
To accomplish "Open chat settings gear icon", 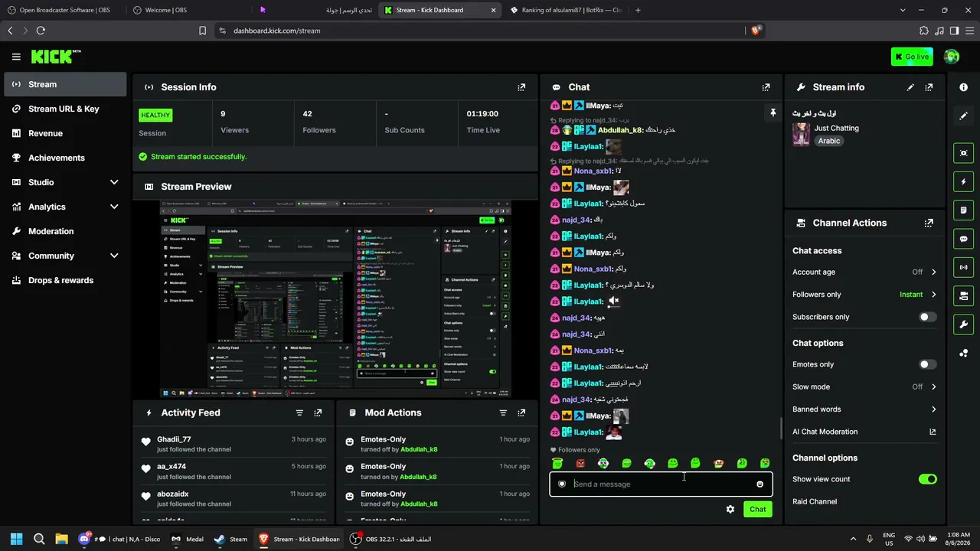I will click(730, 509).
